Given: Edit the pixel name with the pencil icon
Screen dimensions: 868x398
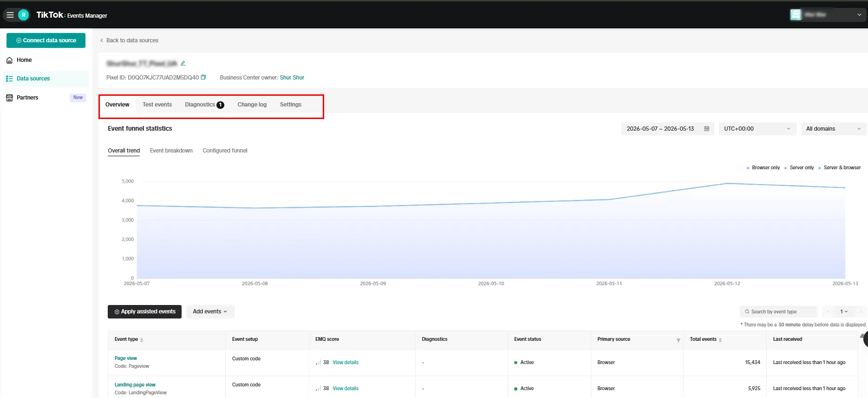Looking at the screenshot, I should coord(183,63).
